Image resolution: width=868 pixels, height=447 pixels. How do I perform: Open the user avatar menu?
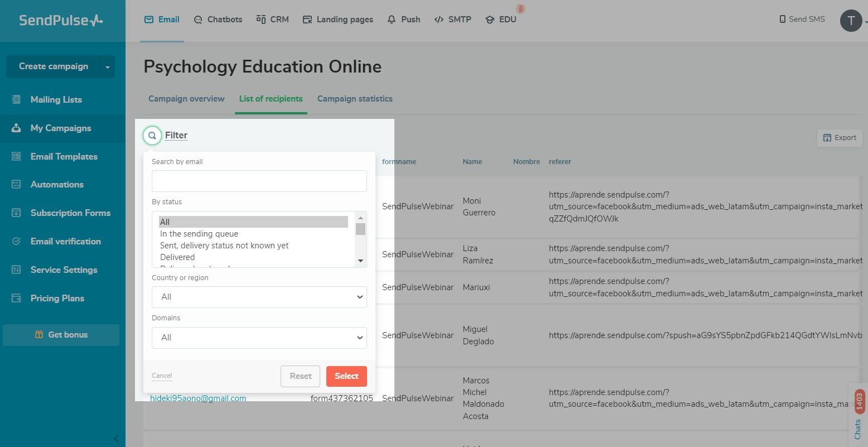point(851,21)
